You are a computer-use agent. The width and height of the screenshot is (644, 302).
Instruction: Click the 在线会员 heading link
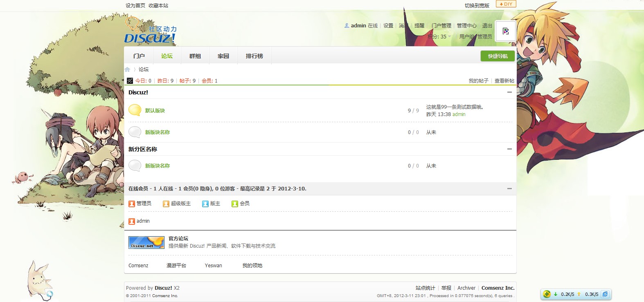(138, 189)
